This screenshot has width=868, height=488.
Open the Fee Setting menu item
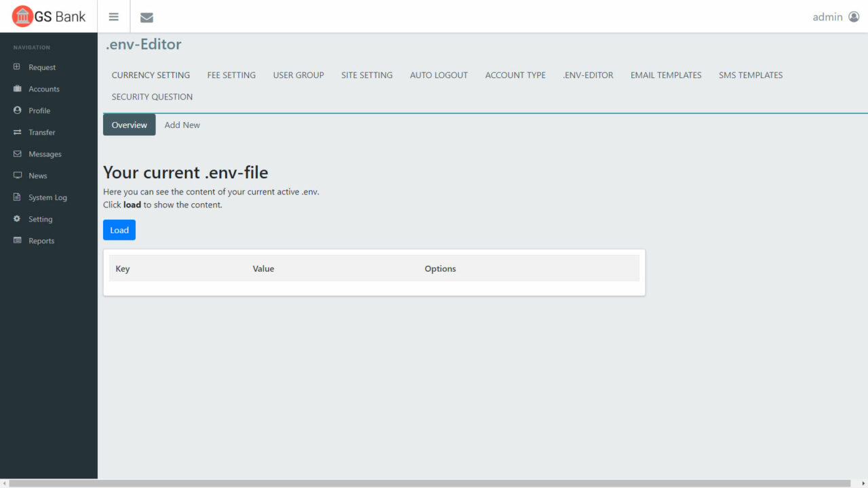coord(231,75)
